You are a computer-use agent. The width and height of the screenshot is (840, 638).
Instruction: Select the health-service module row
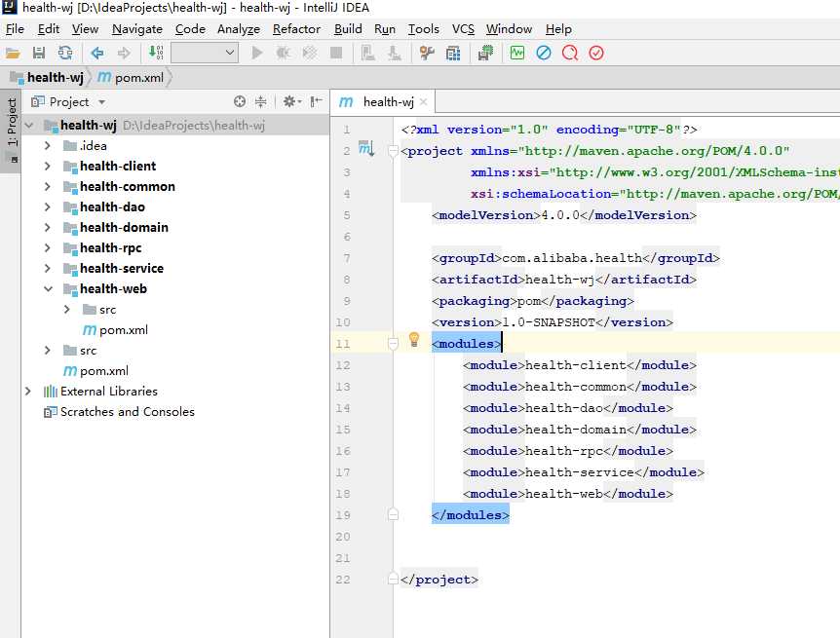[175, 269]
